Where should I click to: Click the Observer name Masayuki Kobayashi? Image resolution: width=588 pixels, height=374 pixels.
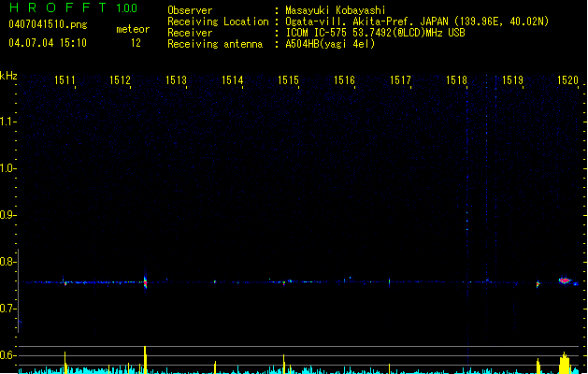click(336, 10)
